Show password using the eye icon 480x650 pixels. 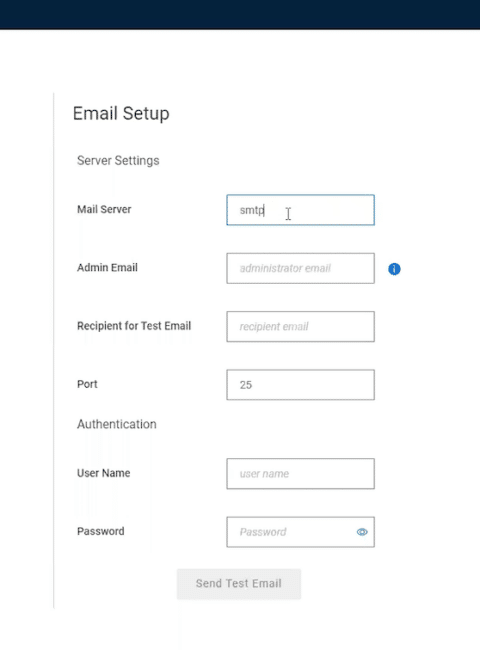click(362, 532)
